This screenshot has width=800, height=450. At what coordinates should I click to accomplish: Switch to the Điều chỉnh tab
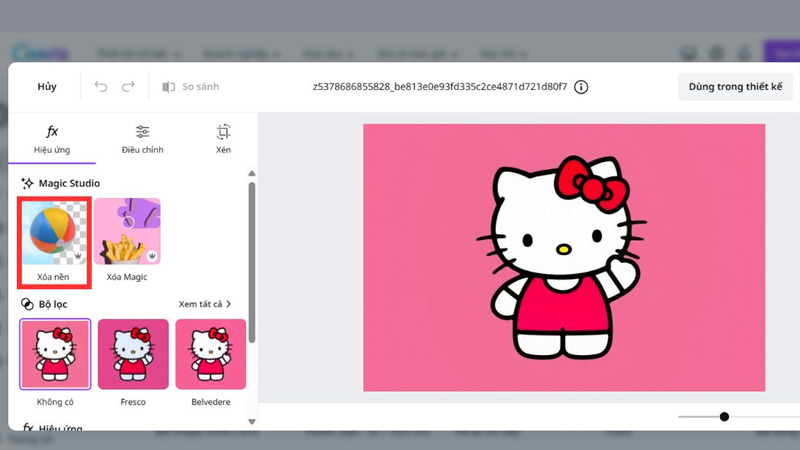tap(142, 140)
